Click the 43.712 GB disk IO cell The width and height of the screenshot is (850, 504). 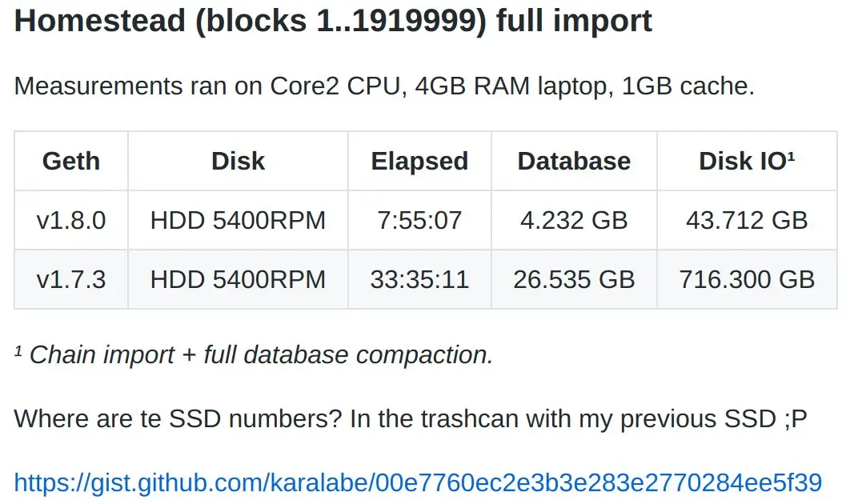(746, 220)
